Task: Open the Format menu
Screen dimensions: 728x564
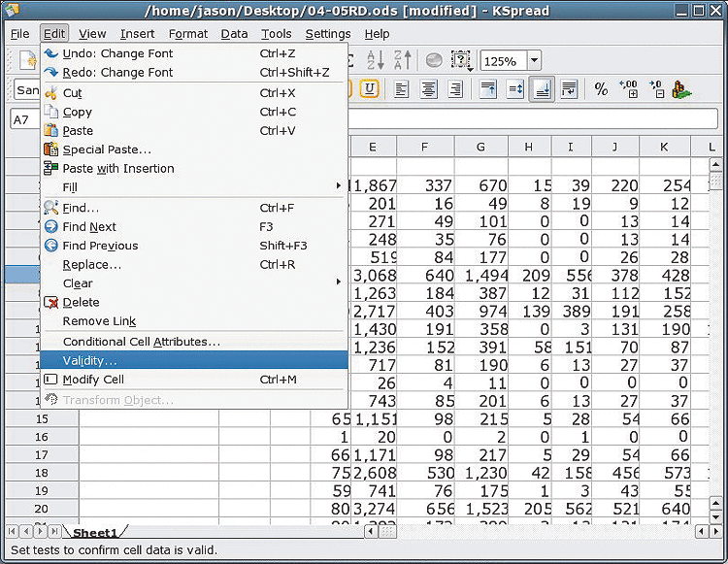Action: [x=188, y=34]
